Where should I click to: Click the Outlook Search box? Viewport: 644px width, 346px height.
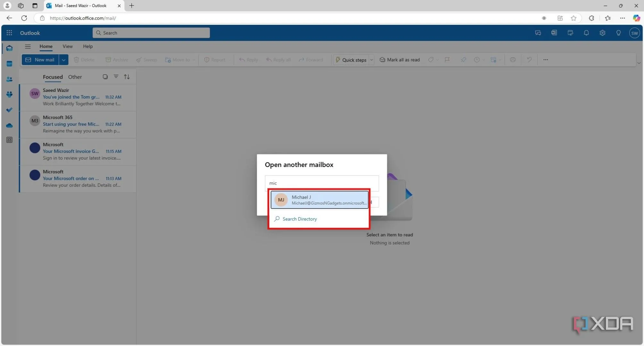(x=151, y=33)
